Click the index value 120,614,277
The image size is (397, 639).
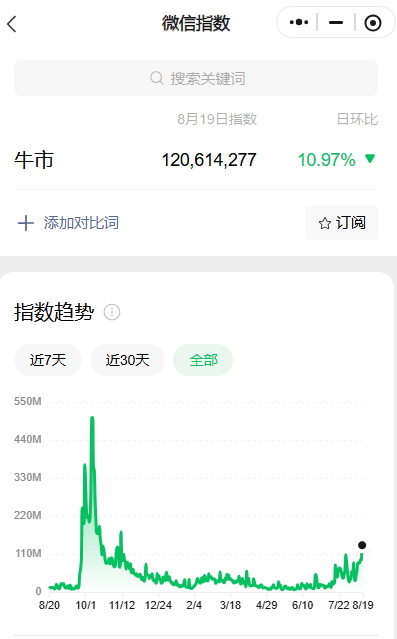209,160
